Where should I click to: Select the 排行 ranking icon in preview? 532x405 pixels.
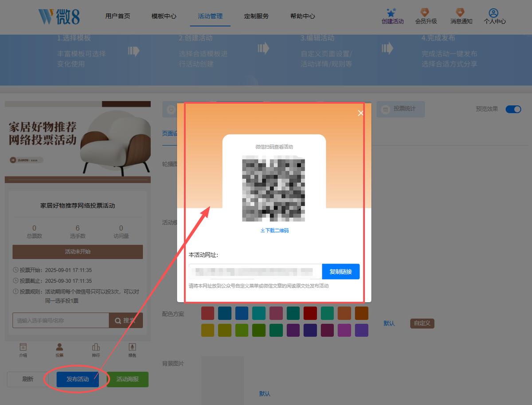[96, 347]
